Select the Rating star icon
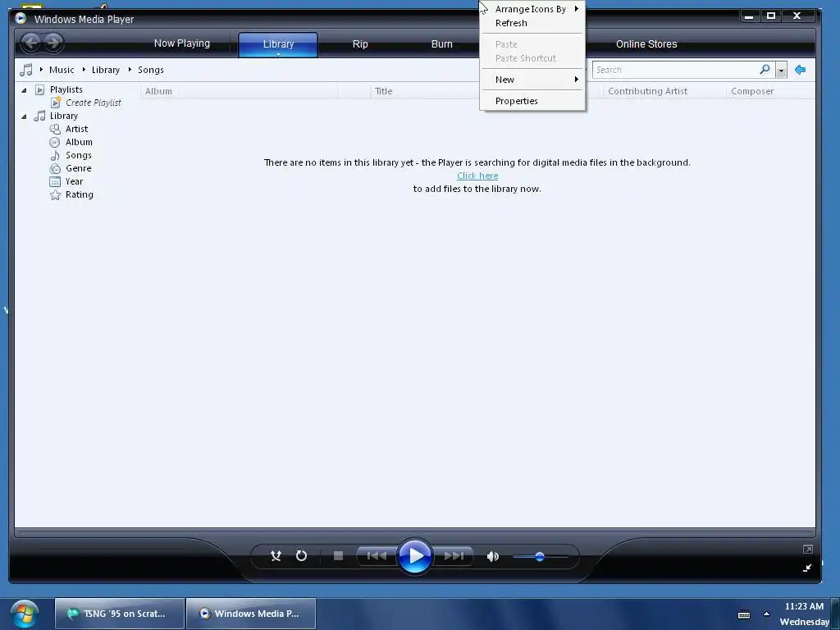 [55, 195]
